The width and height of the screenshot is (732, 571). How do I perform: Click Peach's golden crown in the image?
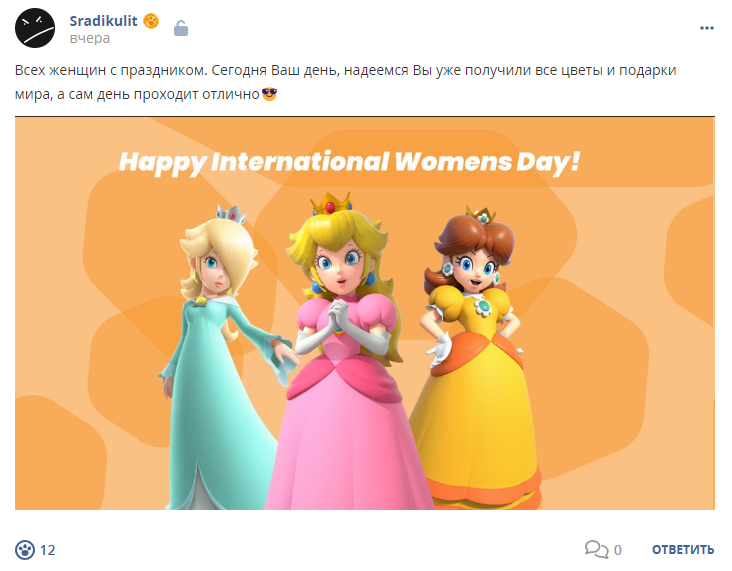[331, 204]
